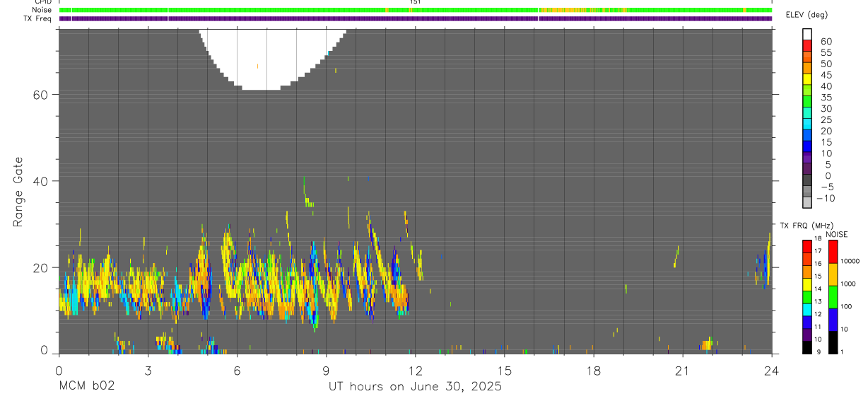Pick the orange NOISE swatch between 10000 and 1000
The height and width of the screenshot is (401, 868).
point(833,274)
